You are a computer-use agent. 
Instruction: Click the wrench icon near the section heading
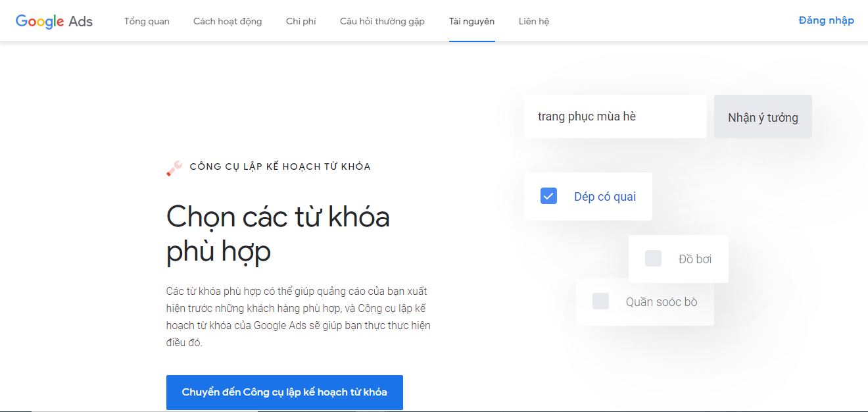click(x=172, y=167)
